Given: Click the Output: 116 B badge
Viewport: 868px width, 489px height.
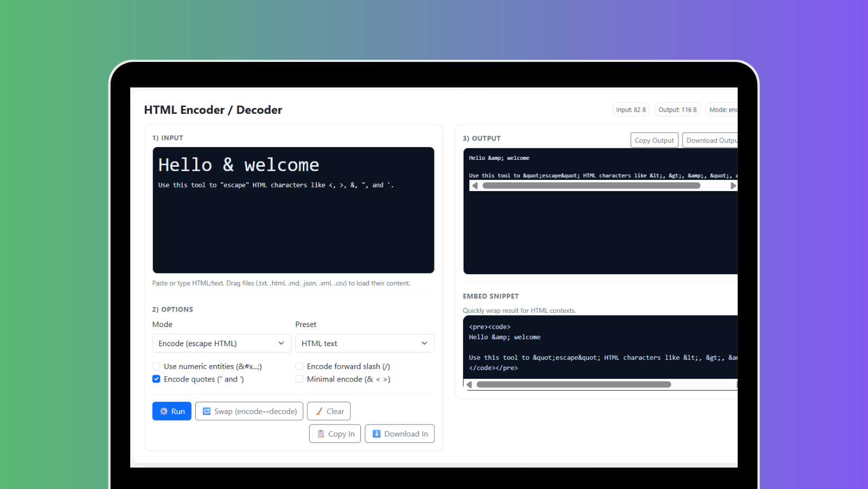Looking at the screenshot, I should (677, 109).
